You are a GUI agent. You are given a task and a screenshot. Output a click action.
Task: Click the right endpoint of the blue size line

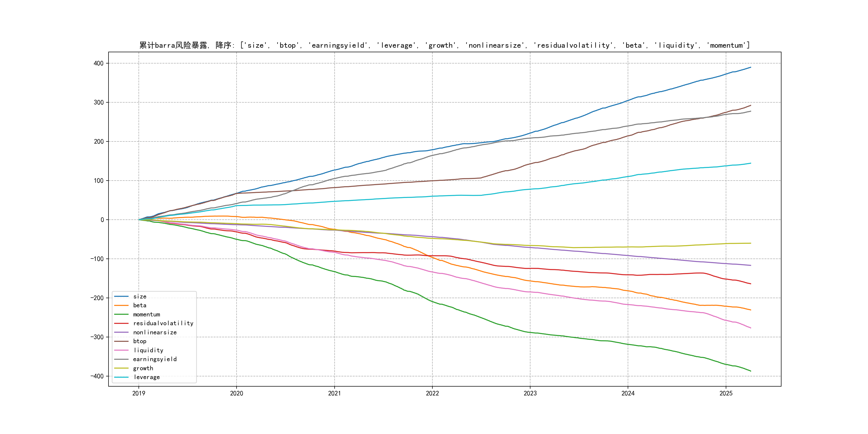coord(750,68)
